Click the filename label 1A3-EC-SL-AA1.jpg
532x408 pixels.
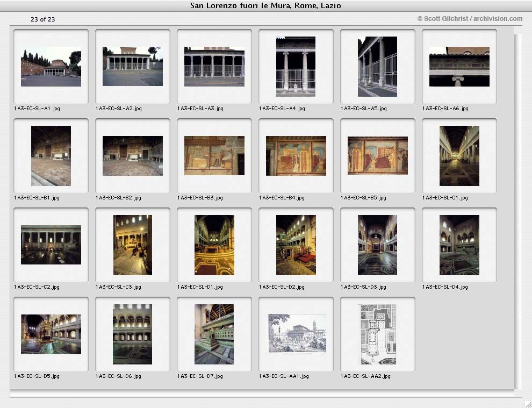[x=284, y=376]
